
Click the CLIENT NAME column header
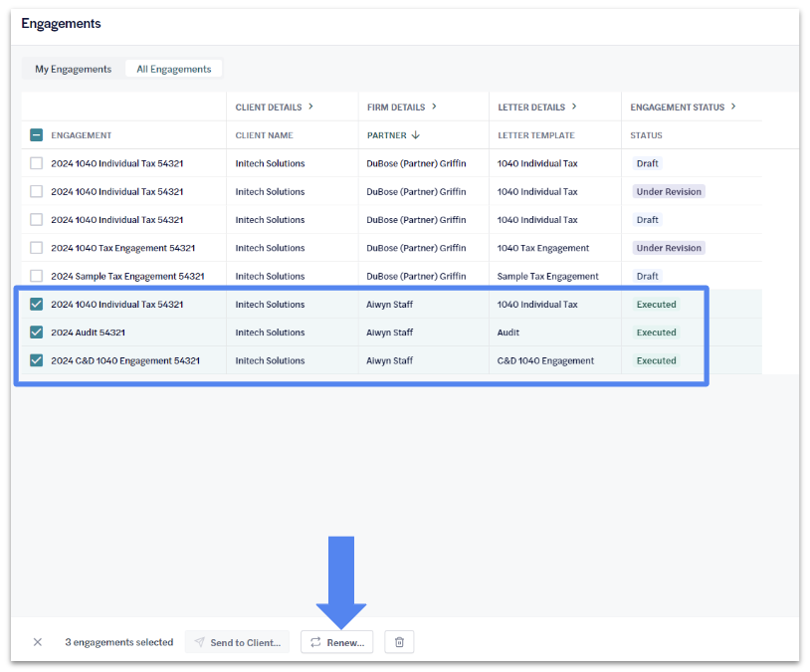[264, 135]
